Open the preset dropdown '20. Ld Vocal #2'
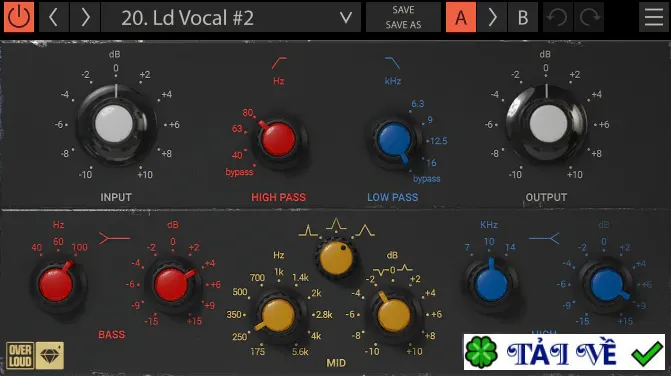 point(231,17)
